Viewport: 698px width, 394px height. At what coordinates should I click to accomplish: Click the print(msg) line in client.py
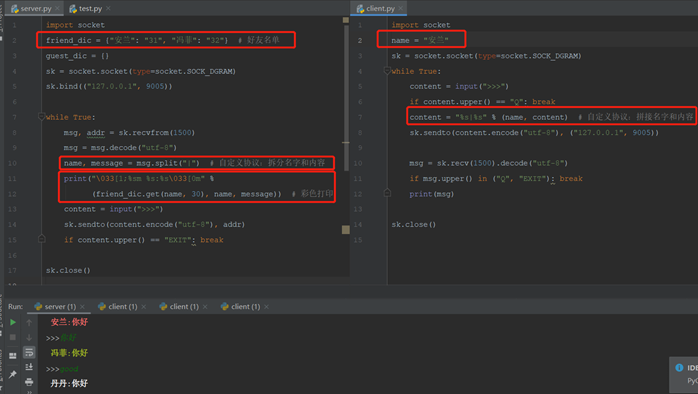(x=431, y=194)
